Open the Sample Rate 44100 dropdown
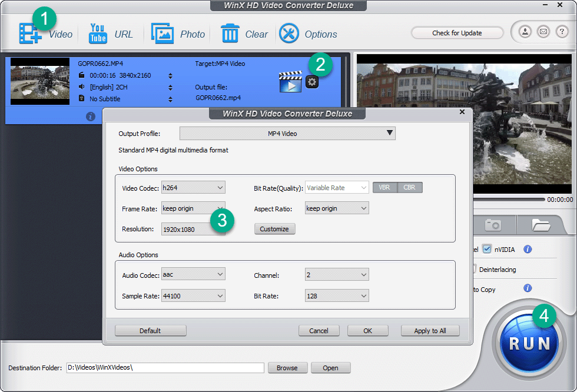Viewport: 577px width, 392px height. tap(193, 295)
